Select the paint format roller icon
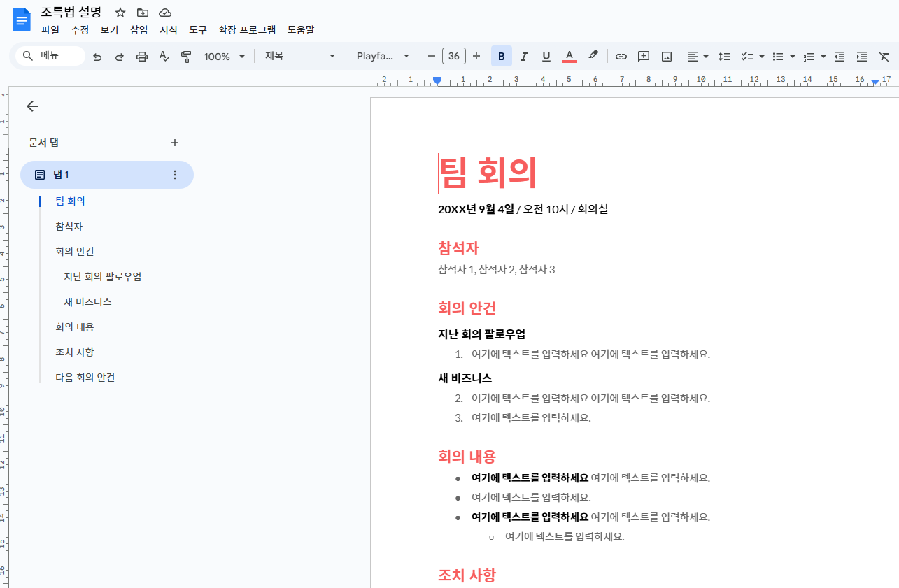This screenshot has height=588, width=899. [x=186, y=57]
